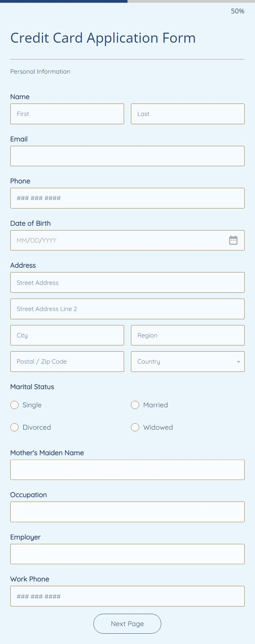The image size is (255, 644).
Task: Click the Next Page button
Action: point(127,623)
